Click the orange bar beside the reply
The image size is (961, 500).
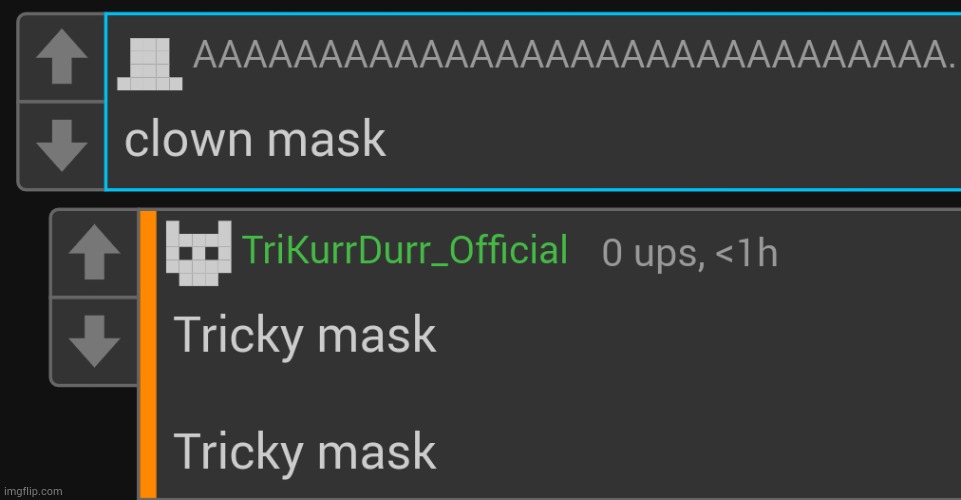pos(148,355)
